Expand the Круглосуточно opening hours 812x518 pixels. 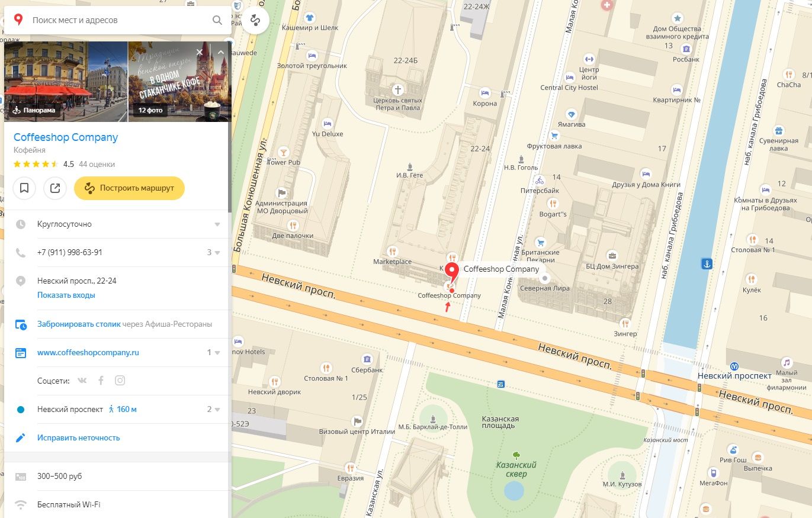(217, 224)
